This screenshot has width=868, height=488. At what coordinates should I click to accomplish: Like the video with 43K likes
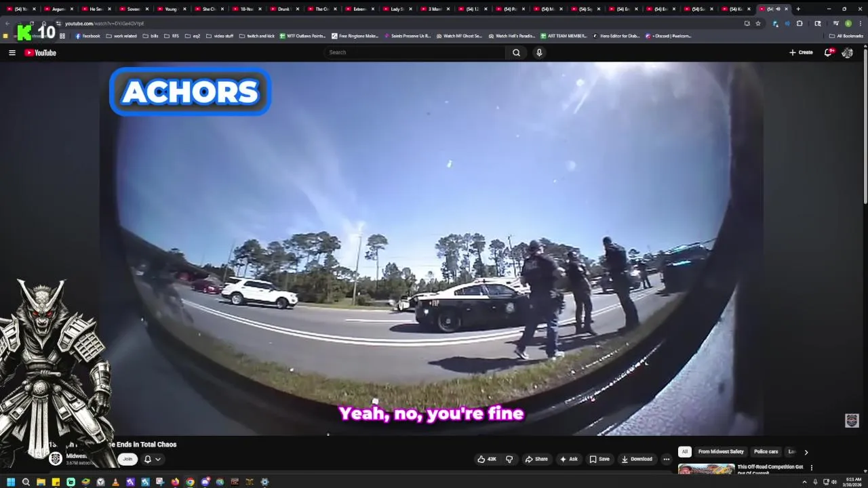click(x=487, y=459)
